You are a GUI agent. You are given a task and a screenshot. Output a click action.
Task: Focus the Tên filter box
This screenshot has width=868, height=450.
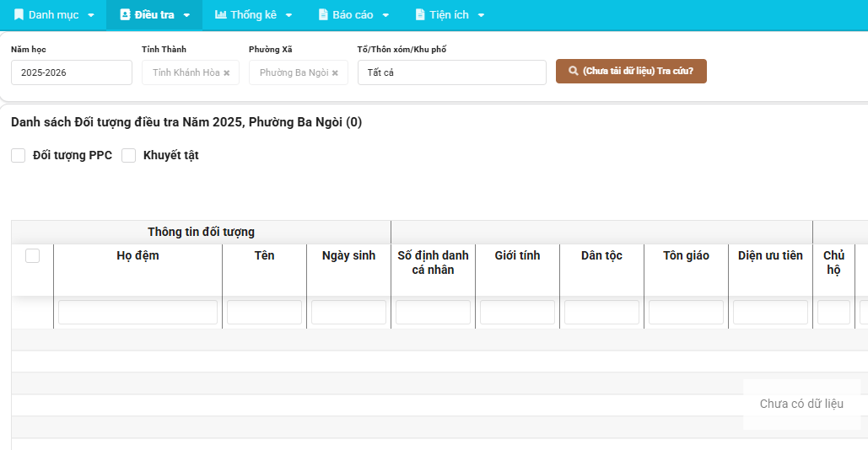point(265,313)
